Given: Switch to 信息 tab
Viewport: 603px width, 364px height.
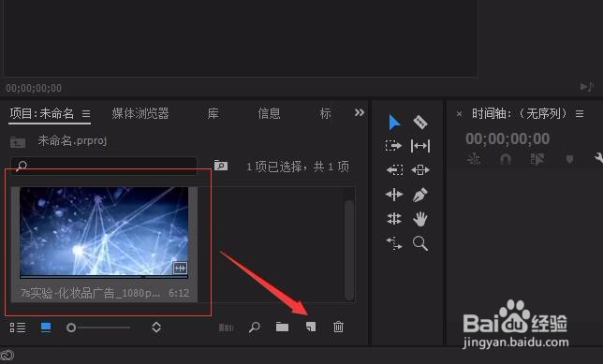Looking at the screenshot, I should pos(269,113).
